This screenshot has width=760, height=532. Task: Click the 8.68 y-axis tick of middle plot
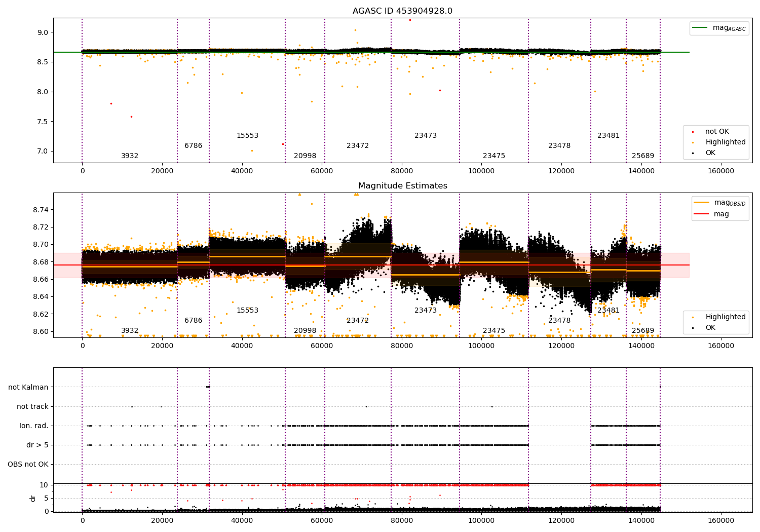tap(41, 262)
